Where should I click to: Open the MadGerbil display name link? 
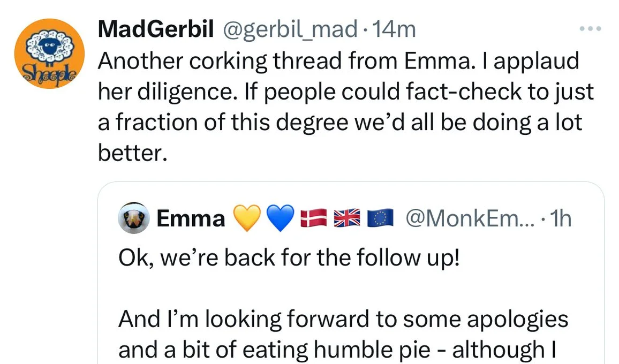pyautogui.click(x=155, y=30)
